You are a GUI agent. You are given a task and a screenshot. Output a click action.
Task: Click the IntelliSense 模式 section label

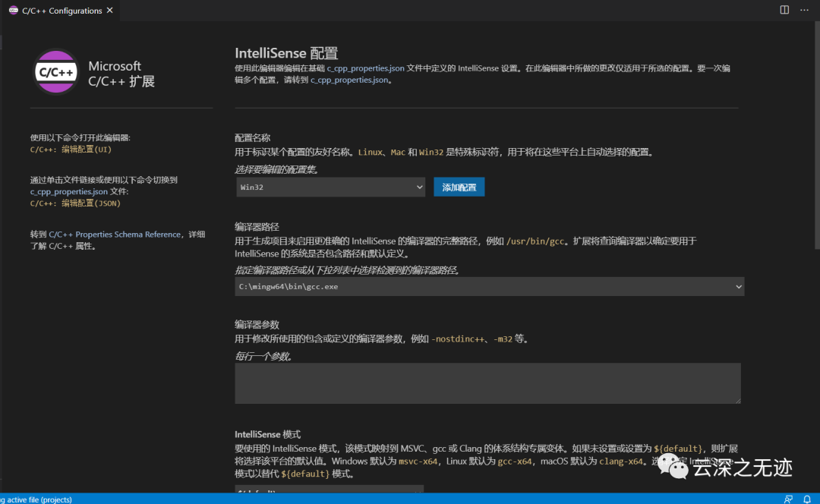pyautogui.click(x=268, y=434)
